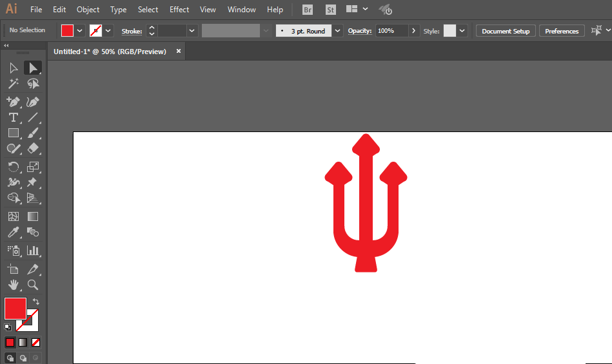
Task: Close the Untitled-1 document tab
Action: [179, 51]
